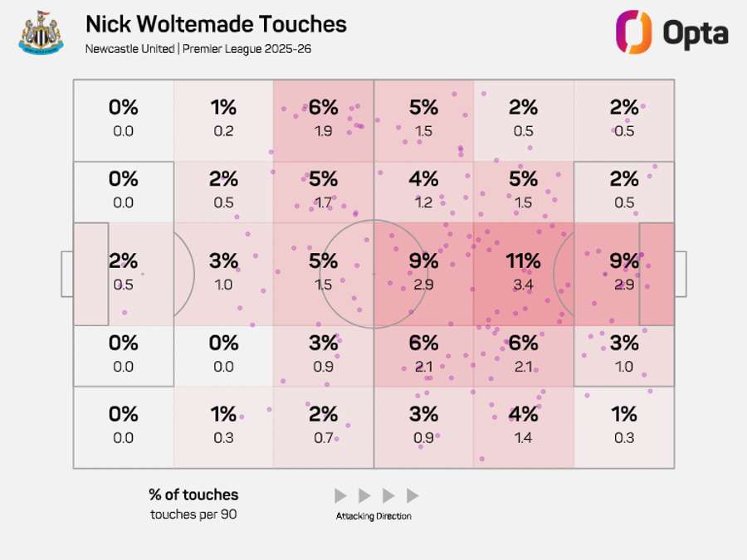
Task: Click the Nick Woltemade Touches title
Action: (x=216, y=24)
